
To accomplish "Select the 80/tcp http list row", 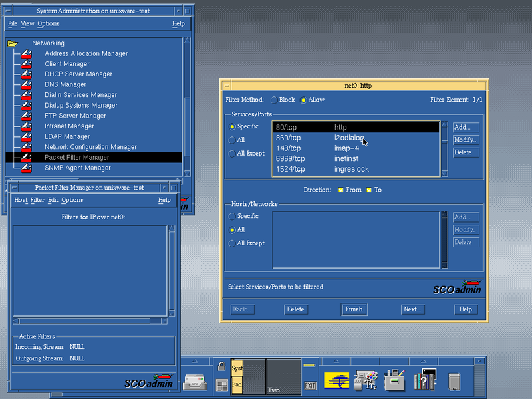I will [x=356, y=127].
